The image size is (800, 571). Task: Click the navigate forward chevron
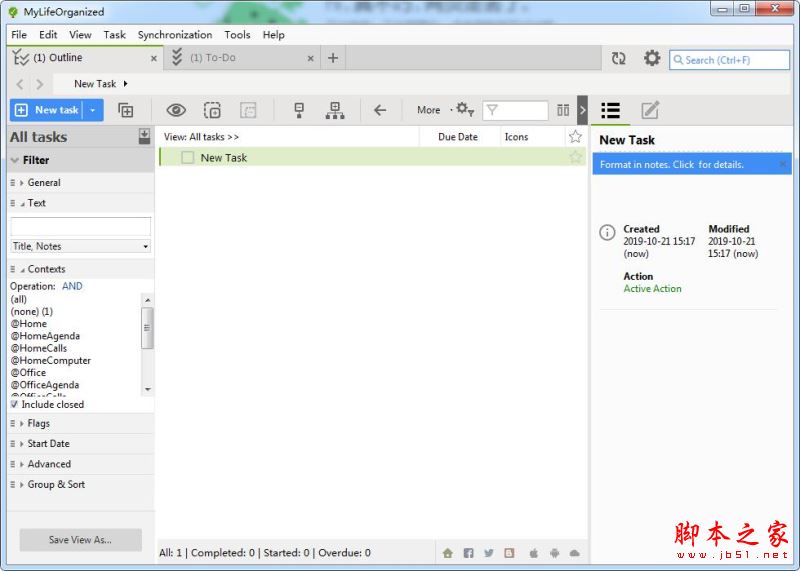pyautogui.click(x=40, y=84)
